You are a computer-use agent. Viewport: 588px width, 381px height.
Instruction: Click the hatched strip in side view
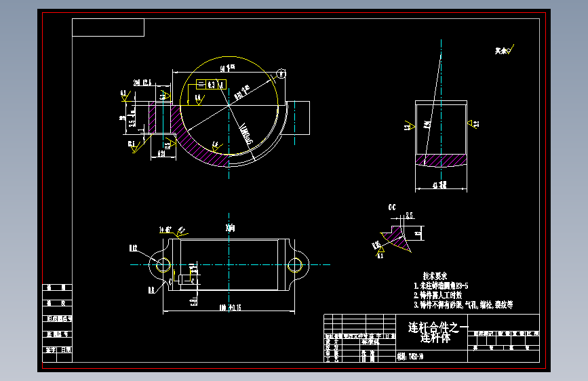coord(441,160)
